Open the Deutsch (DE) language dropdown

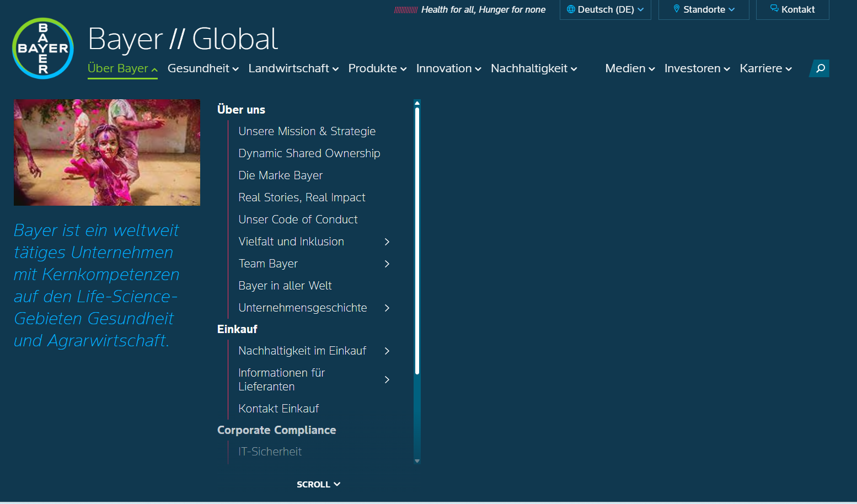pyautogui.click(x=606, y=9)
